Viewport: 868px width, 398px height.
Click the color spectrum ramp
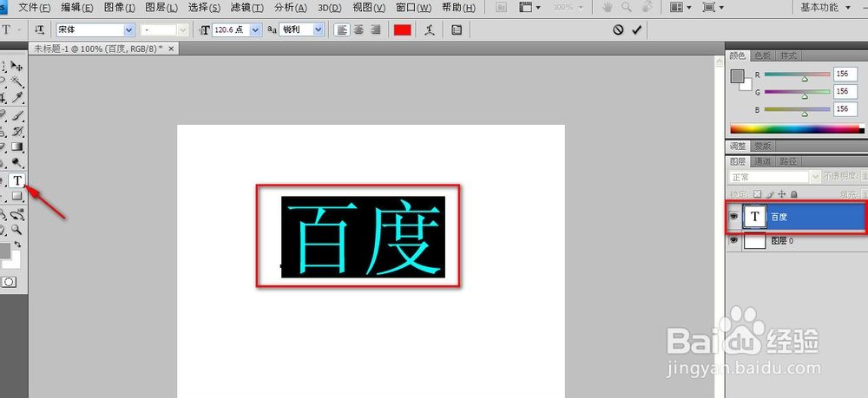point(795,129)
